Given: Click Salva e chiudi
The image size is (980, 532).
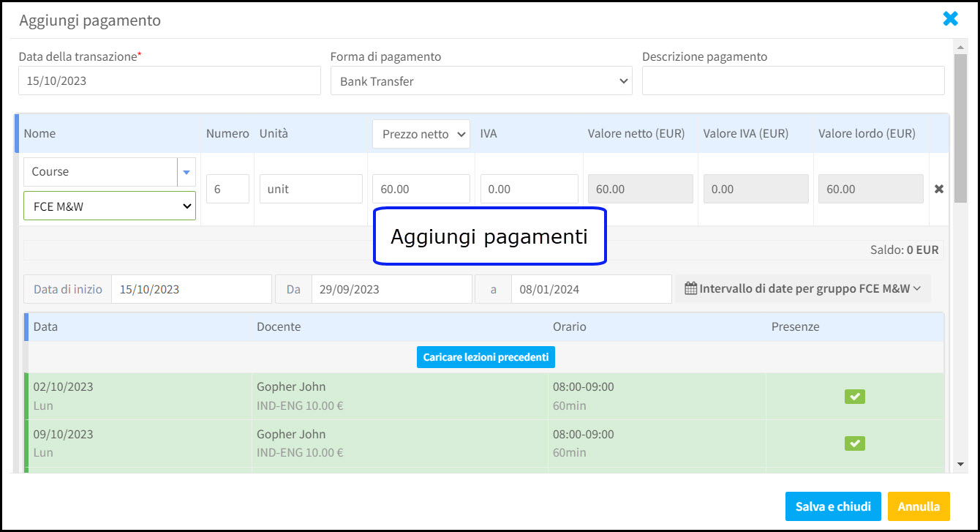Looking at the screenshot, I should click(832, 506).
